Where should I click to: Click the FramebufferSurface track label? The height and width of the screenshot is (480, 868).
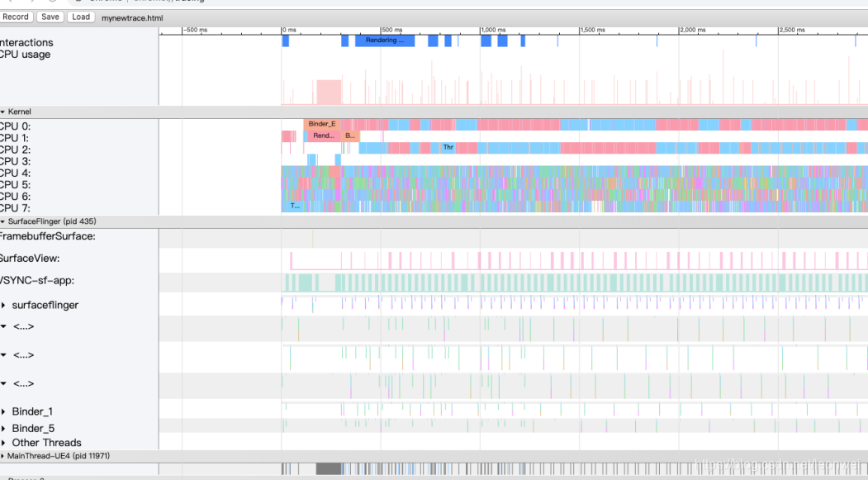[48, 236]
